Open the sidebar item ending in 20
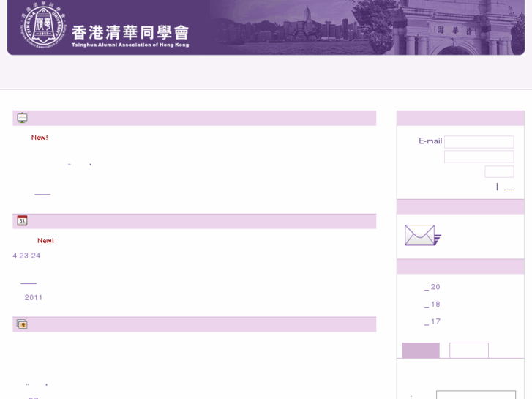This screenshot has height=399, width=532. (432, 287)
